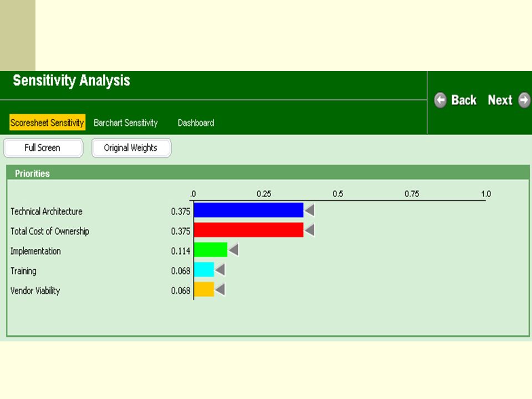Viewport: 532px width, 399px height.
Task: Click the Full Screen button
Action: tap(43, 148)
